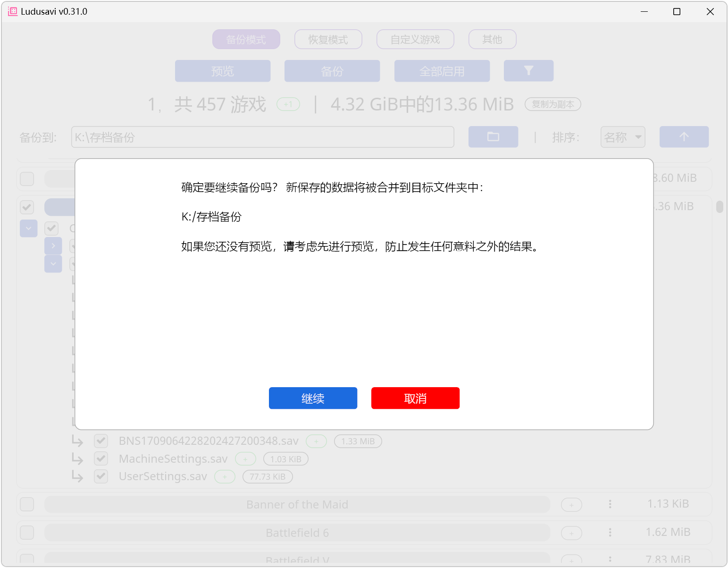The height and width of the screenshot is (568, 728).
Task: Click the 1.62 MiB size of Battlefield 6
Action: coord(668,532)
